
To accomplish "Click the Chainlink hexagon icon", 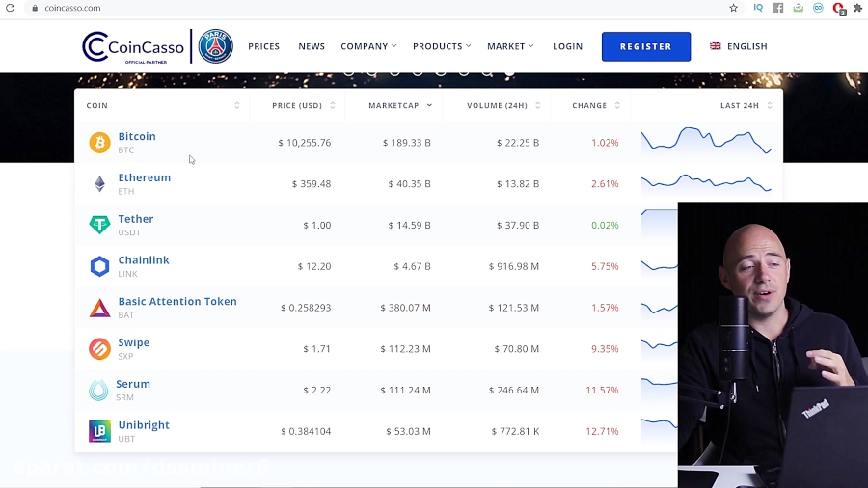I will point(99,266).
